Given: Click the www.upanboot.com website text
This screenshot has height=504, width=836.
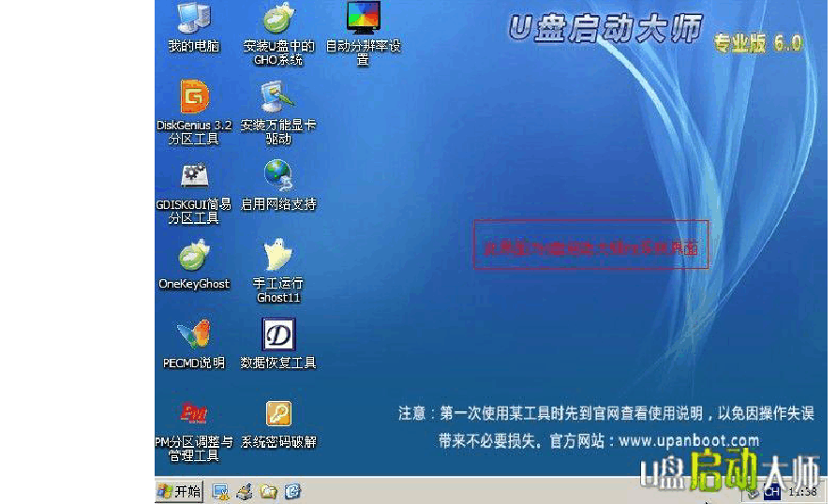Looking at the screenshot, I should click(x=689, y=441).
